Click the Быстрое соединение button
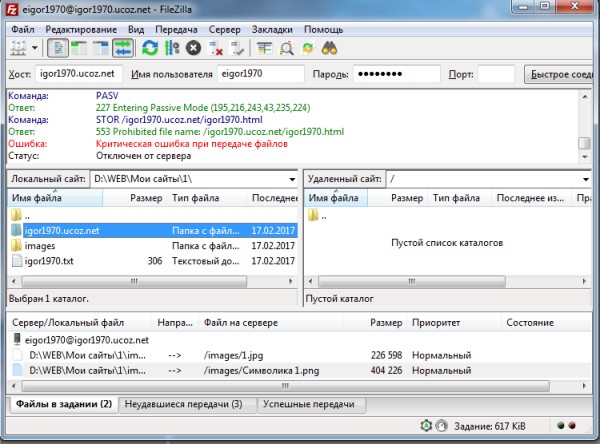Image resolution: width=600 pixels, height=444 pixels. 559,74
